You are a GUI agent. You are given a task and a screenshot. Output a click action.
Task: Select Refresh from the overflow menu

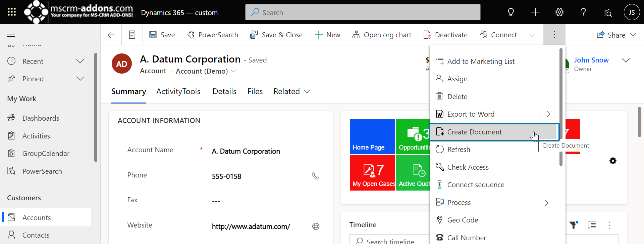[495, 149]
